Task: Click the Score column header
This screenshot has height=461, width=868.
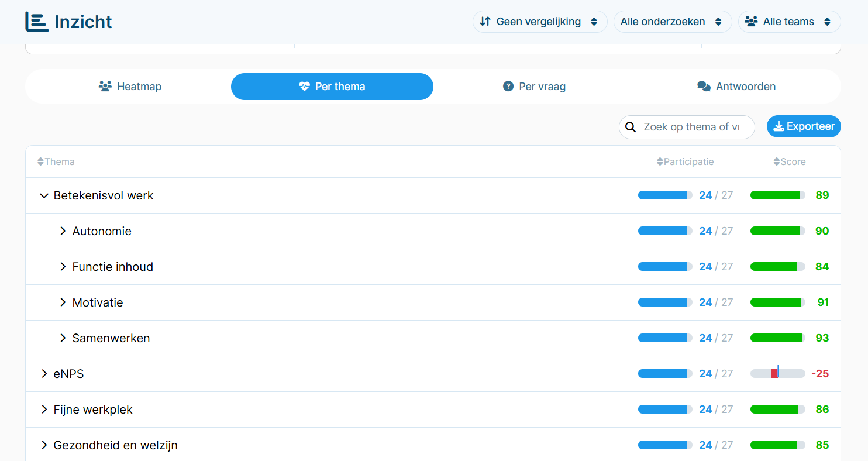Action: click(x=790, y=162)
